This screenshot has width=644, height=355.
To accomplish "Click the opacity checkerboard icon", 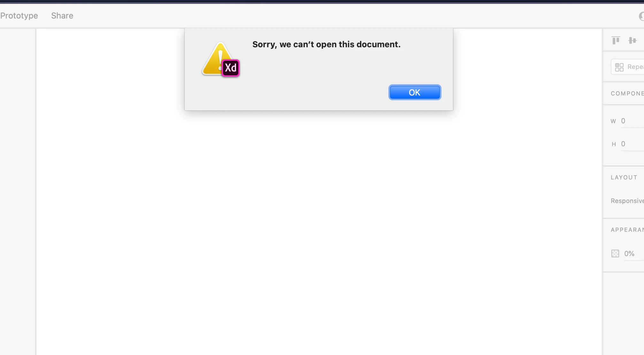I will point(615,253).
